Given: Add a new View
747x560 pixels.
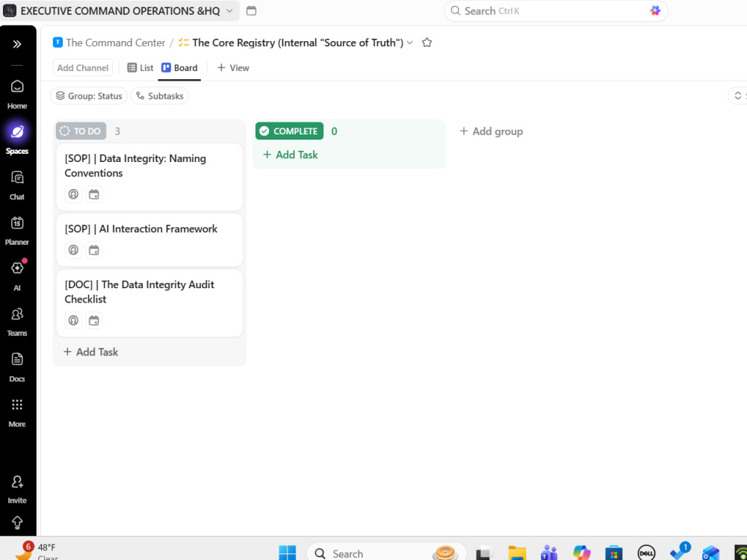Looking at the screenshot, I should (233, 68).
